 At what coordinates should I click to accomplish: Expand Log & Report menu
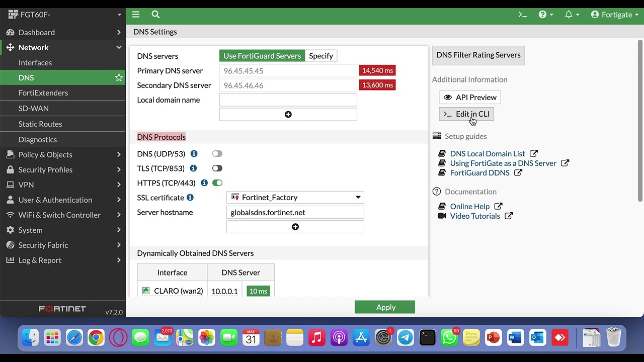click(x=63, y=260)
